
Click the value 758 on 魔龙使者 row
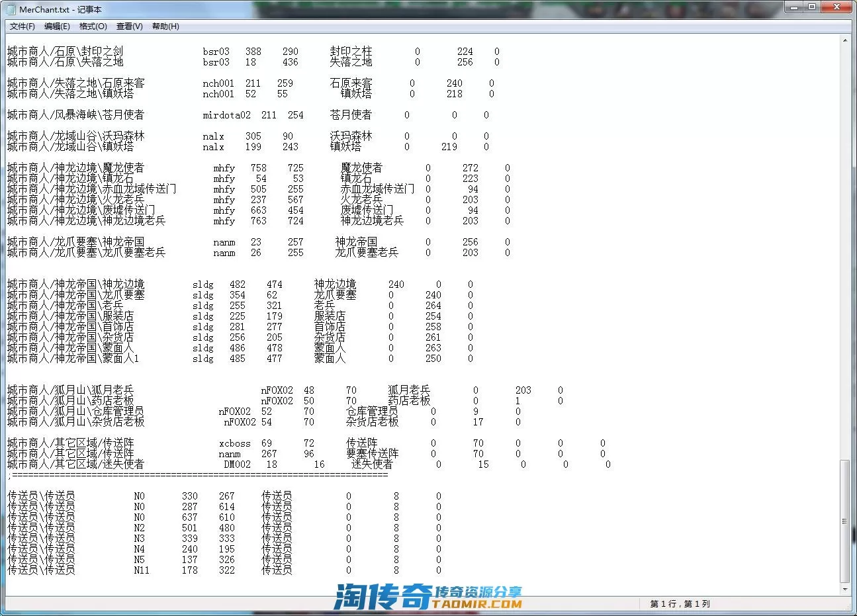coord(259,168)
